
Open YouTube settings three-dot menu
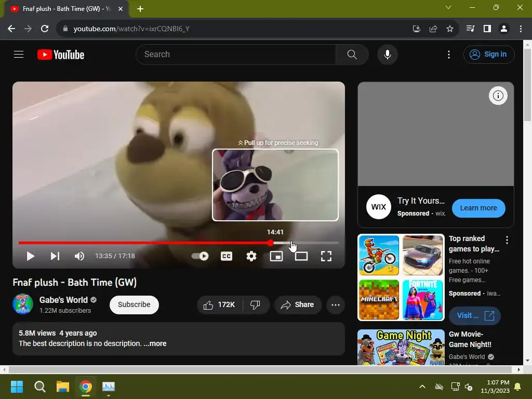click(x=448, y=54)
